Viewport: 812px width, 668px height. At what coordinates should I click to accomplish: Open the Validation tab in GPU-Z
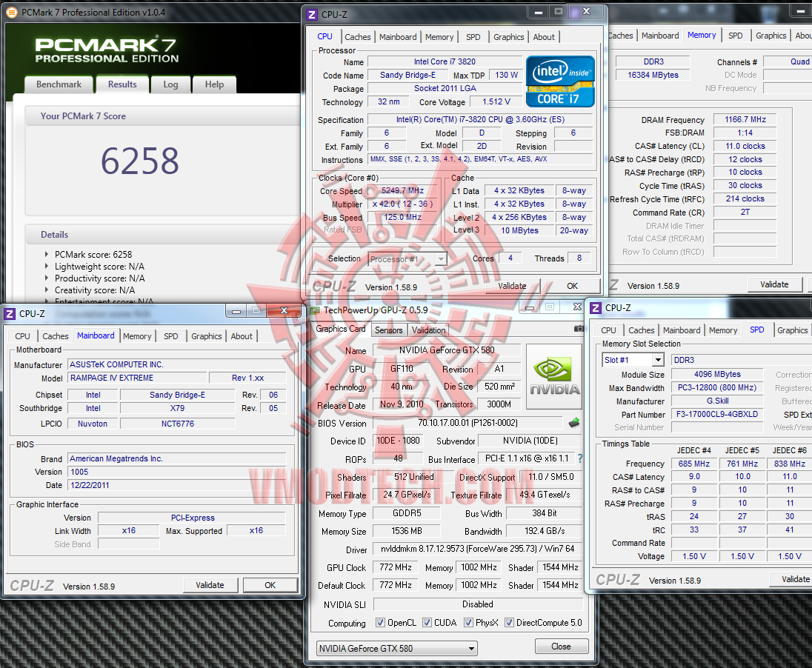428,330
